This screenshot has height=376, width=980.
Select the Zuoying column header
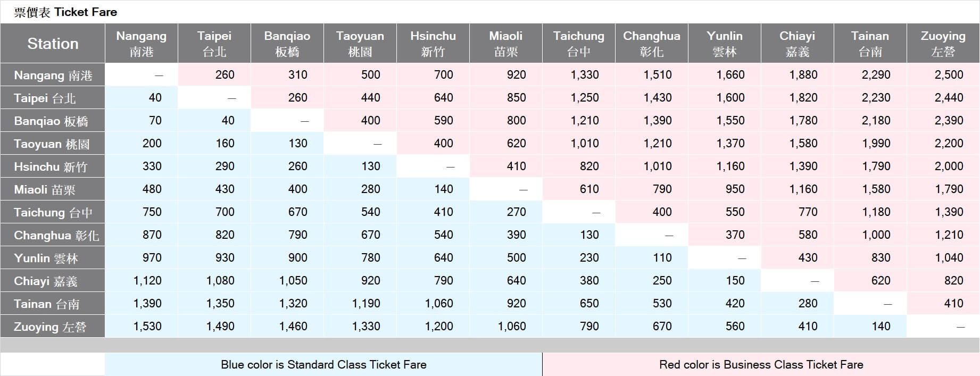click(943, 44)
